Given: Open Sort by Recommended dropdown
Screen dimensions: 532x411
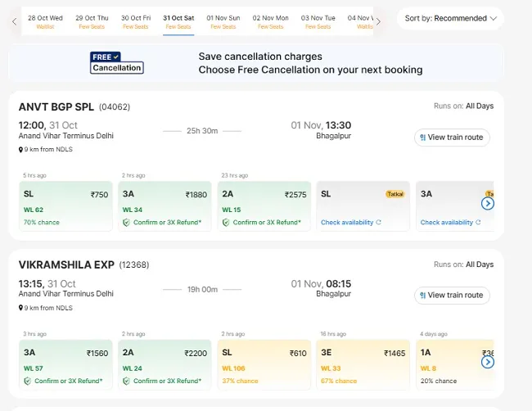Looking at the screenshot, I should pyautogui.click(x=450, y=18).
